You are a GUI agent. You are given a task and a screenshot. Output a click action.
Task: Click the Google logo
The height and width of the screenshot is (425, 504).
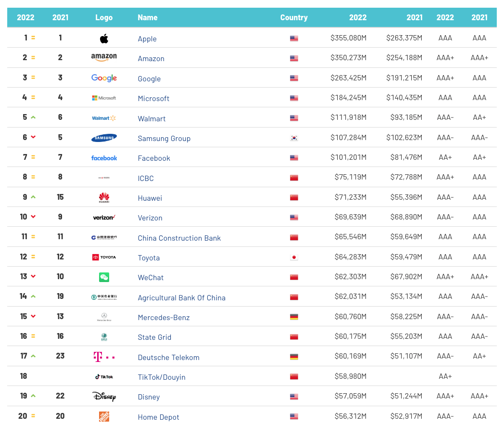(104, 78)
